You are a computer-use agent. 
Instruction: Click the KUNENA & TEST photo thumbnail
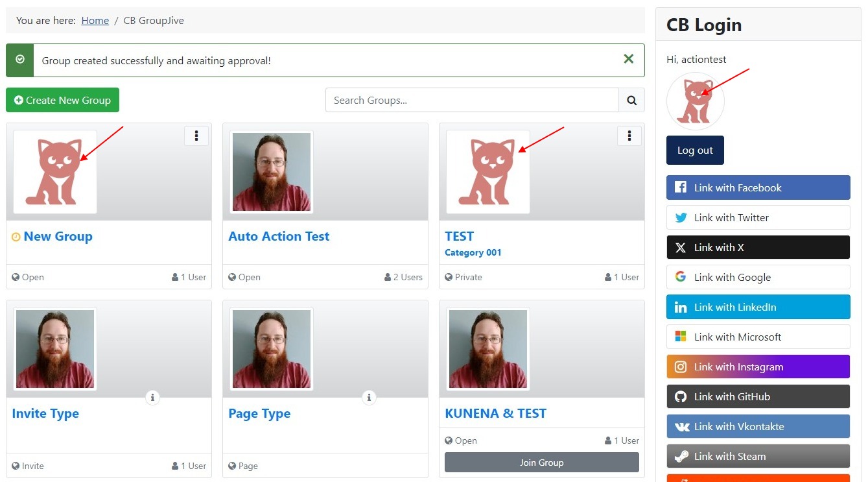(x=488, y=349)
